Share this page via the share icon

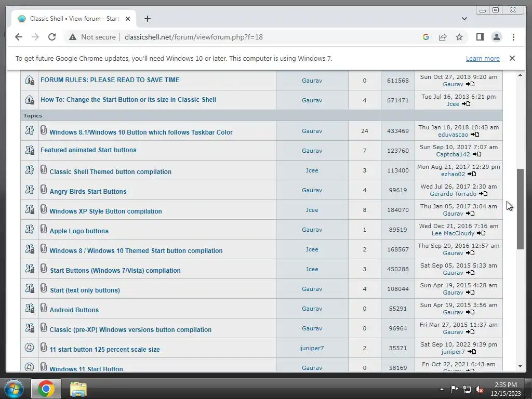coord(443,37)
